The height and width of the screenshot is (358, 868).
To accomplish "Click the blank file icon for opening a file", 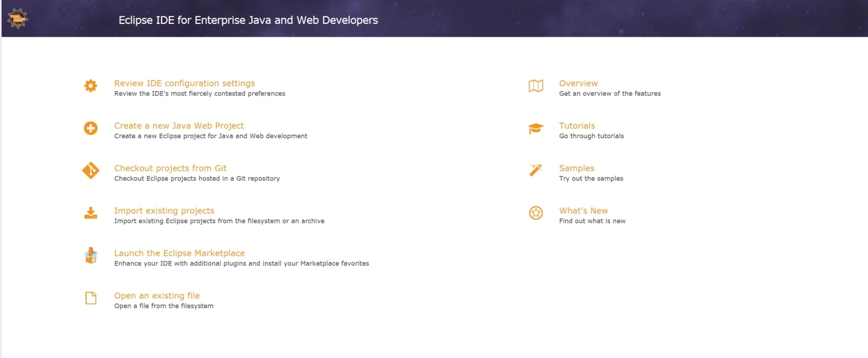I will (x=91, y=298).
